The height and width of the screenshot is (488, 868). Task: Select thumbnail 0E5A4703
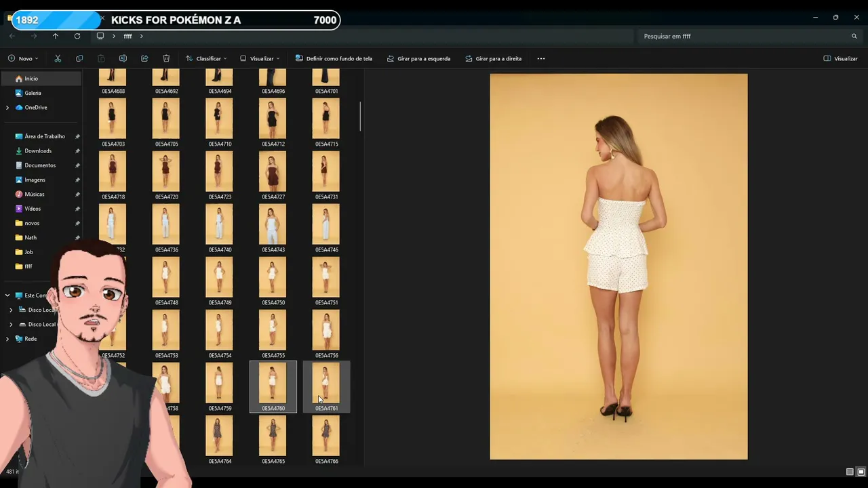[x=113, y=123]
